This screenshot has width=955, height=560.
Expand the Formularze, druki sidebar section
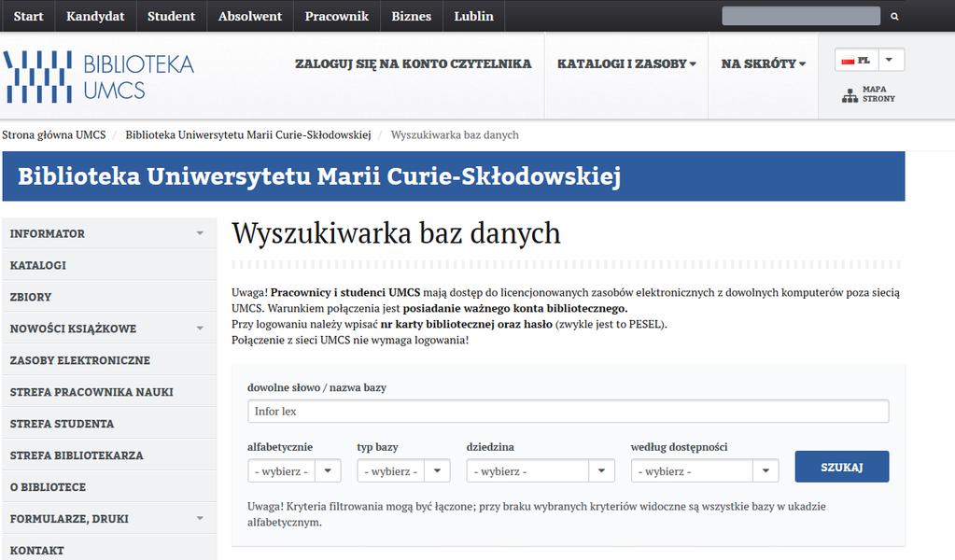click(x=200, y=518)
